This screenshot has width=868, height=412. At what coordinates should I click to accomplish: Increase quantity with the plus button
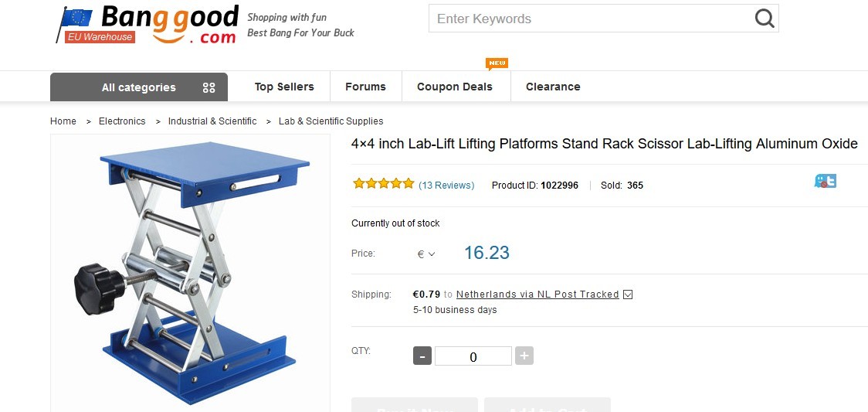(x=524, y=356)
